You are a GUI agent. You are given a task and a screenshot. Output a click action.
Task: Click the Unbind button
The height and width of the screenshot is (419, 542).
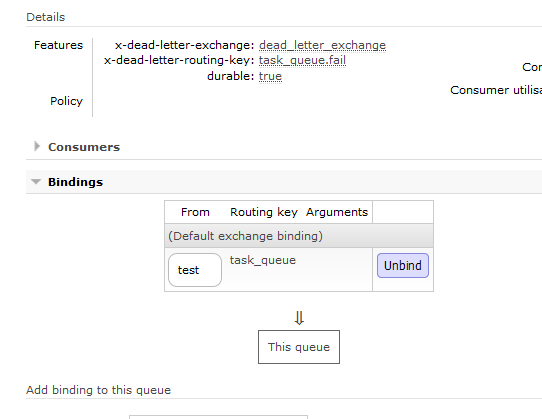click(403, 266)
